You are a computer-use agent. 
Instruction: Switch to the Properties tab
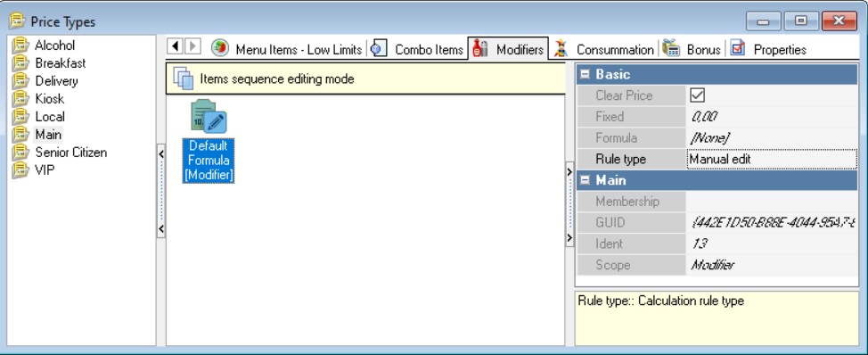click(x=768, y=49)
